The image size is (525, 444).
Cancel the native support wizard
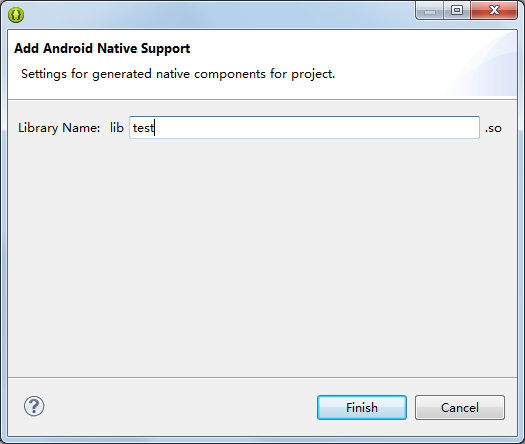coord(460,408)
